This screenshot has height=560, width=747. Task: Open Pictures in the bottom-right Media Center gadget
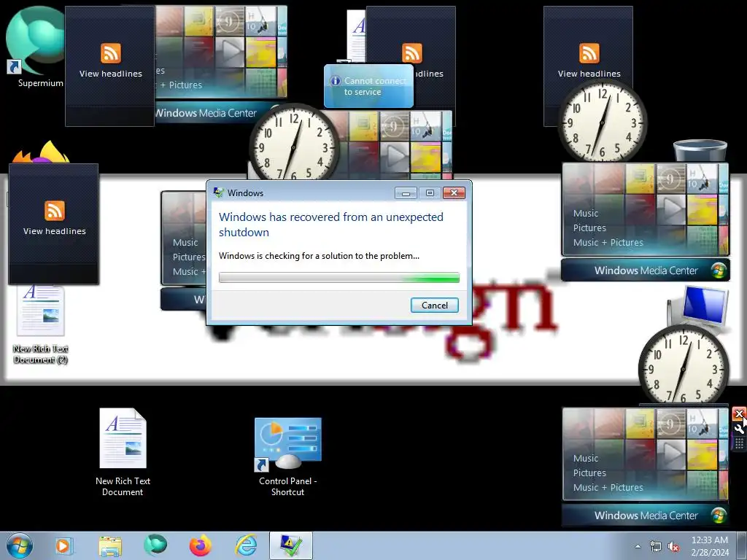(589, 472)
